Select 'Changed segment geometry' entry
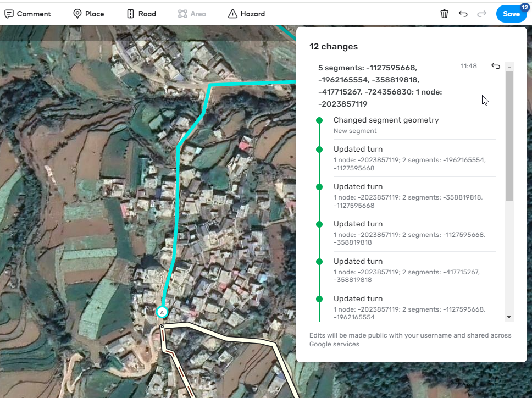Image resolution: width=532 pixels, height=398 pixels. [x=414, y=125]
